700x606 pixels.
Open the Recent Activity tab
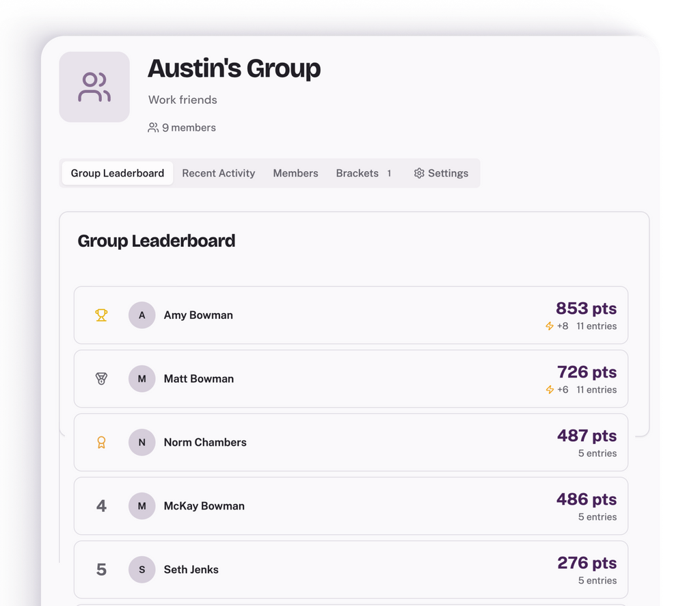pos(219,174)
